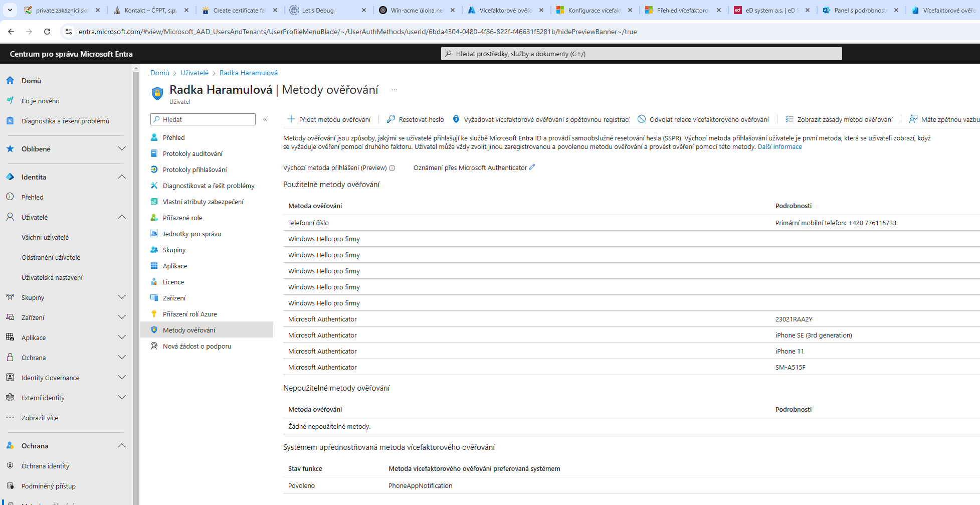Expand the Identity Governance section
Viewport: 980px width, 505px height.
(x=121, y=378)
